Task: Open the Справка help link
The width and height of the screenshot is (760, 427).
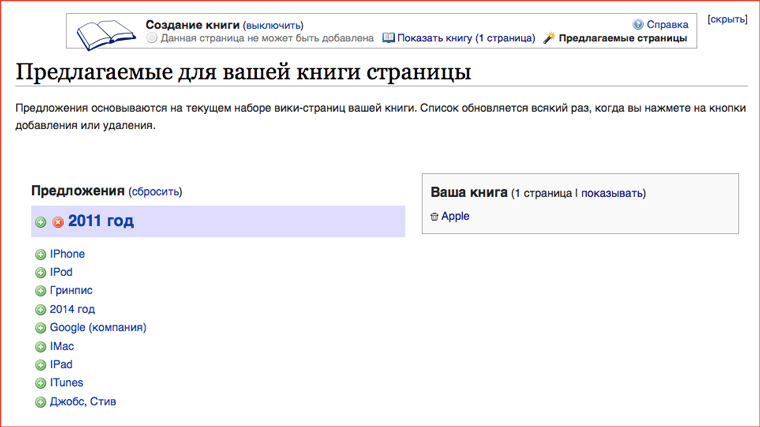Action: [667, 24]
